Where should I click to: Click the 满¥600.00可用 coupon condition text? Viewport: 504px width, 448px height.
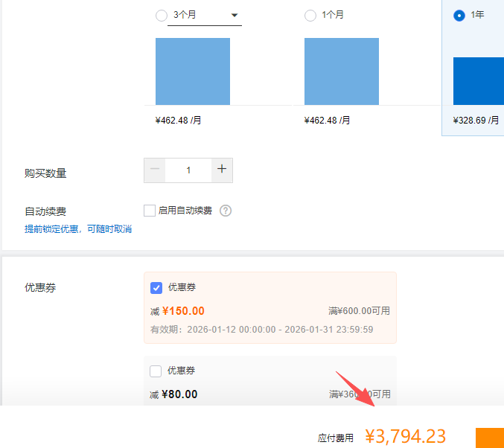click(x=359, y=311)
